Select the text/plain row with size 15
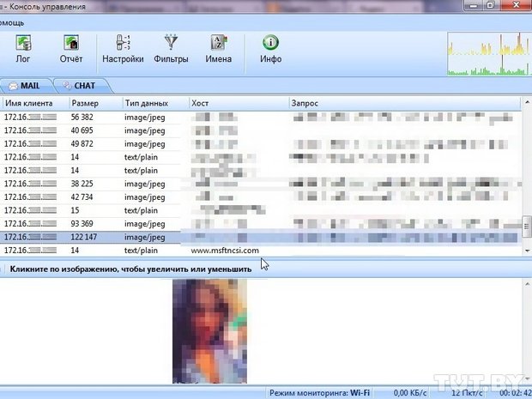 [261, 210]
